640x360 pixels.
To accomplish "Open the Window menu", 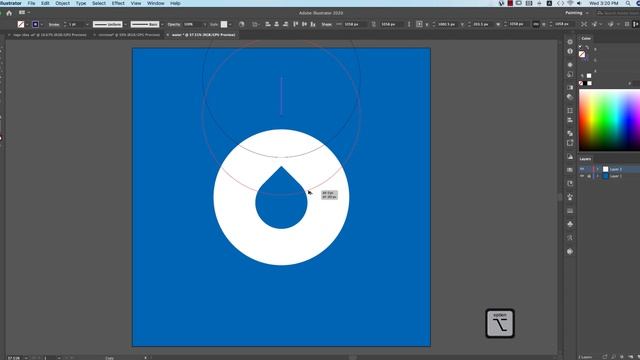I will pos(156,3).
